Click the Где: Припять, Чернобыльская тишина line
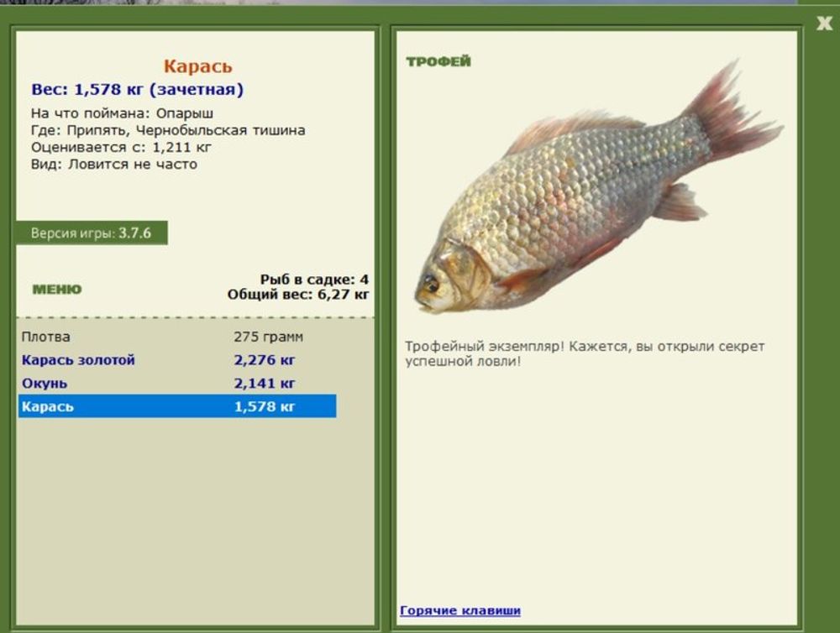Image resolution: width=840 pixels, height=633 pixels. click(x=168, y=130)
